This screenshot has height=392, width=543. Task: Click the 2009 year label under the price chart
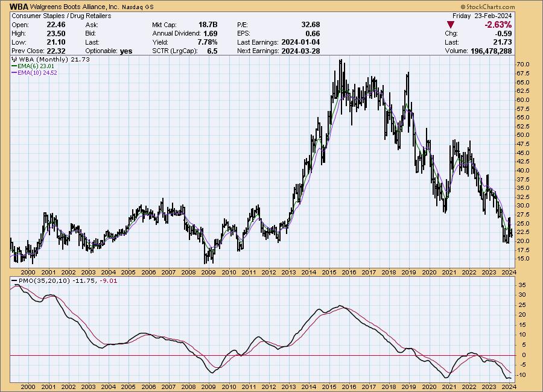click(209, 273)
